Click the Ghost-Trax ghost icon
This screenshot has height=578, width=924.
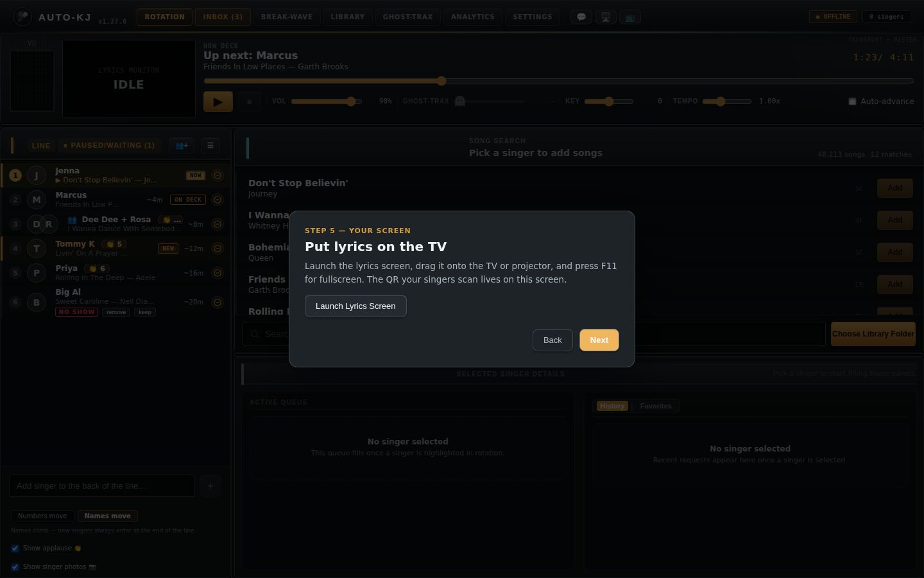pyautogui.click(x=459, y=101)
